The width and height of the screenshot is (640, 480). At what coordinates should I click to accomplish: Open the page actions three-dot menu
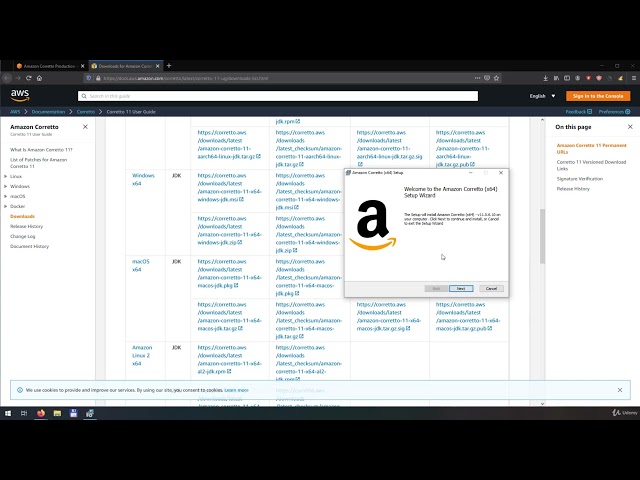477,78
